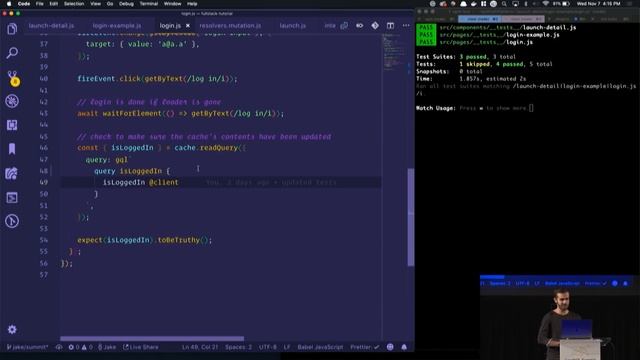Open the Search magnifier in activity bar

click(x=12, y=53)
